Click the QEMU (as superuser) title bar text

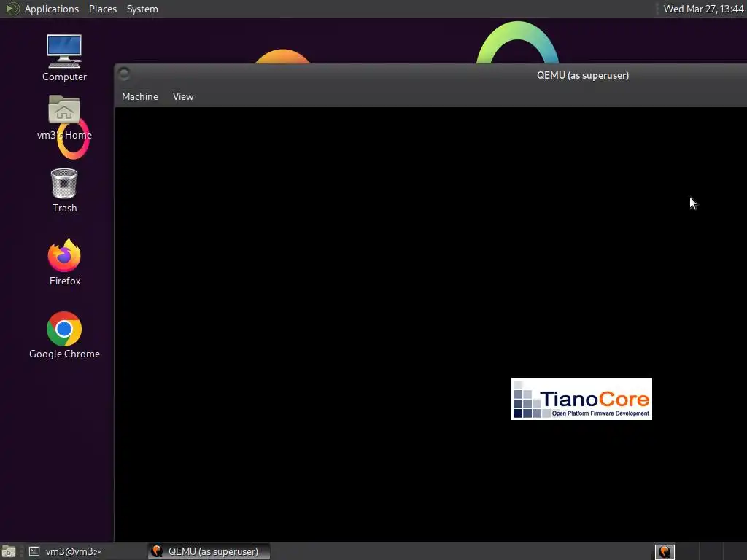point(583,75)
